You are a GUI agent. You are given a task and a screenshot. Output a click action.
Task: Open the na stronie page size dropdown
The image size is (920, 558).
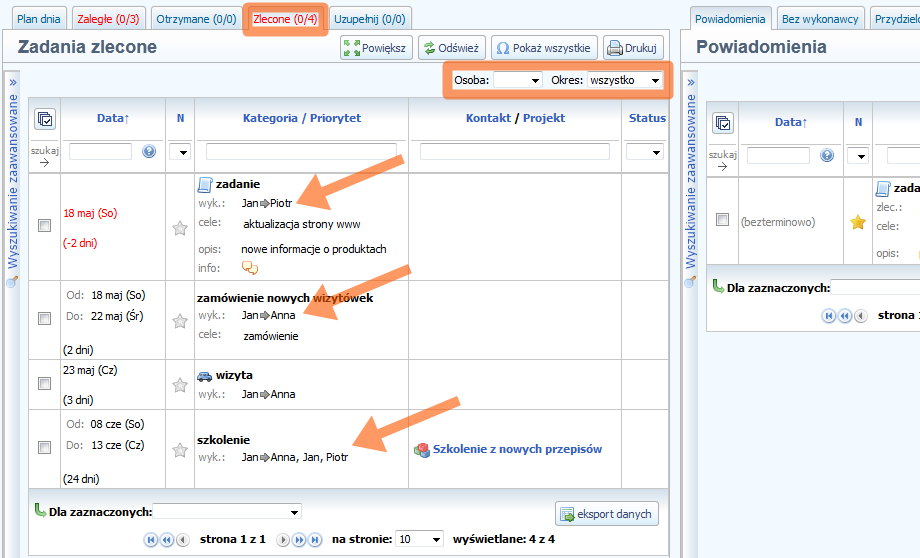tap(419, 540)
